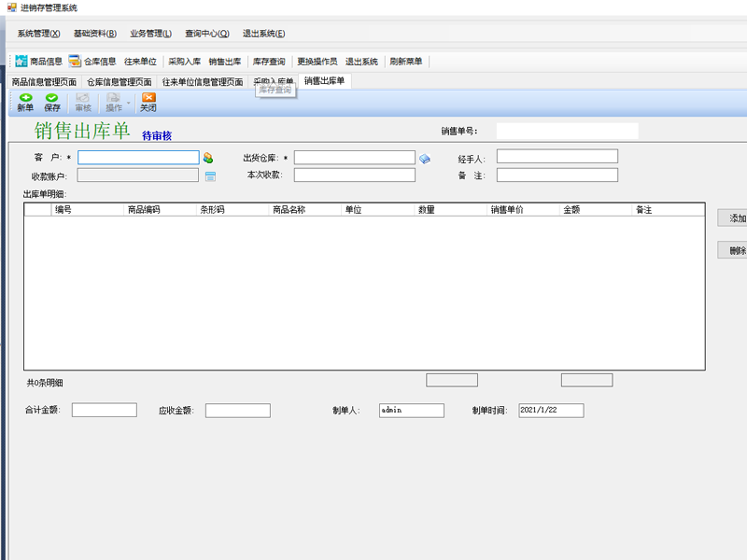Image resolution: width=747 pixels, height=560 pixels.
Task: Click the 制单时间 field showing 2021/1/22
Action: tap(551, 411)
